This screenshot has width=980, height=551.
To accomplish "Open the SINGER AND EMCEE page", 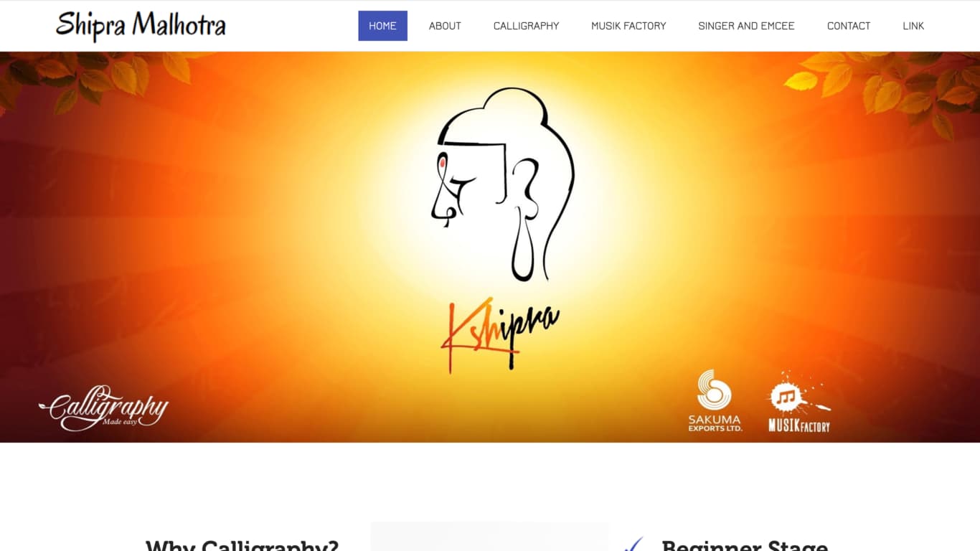I will coord(746,26).
